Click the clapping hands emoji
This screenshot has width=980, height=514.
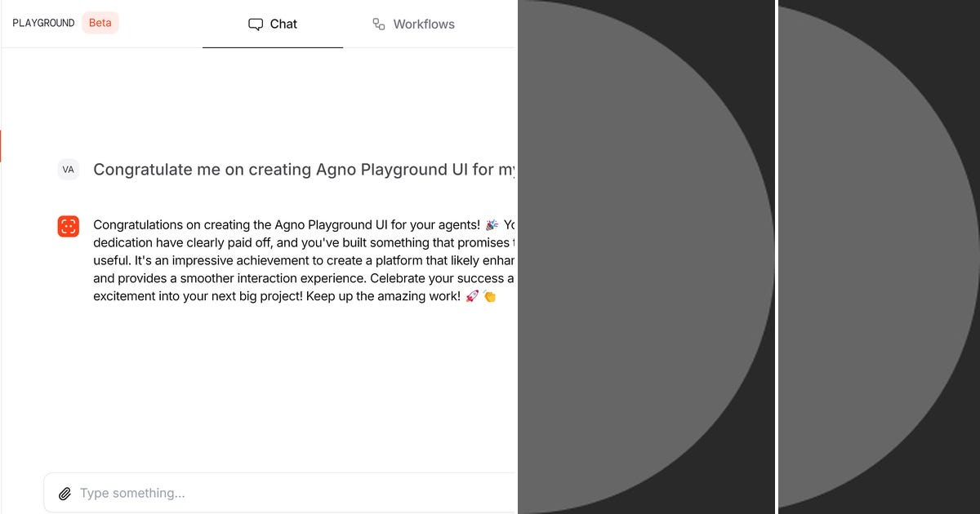[489, 296]
